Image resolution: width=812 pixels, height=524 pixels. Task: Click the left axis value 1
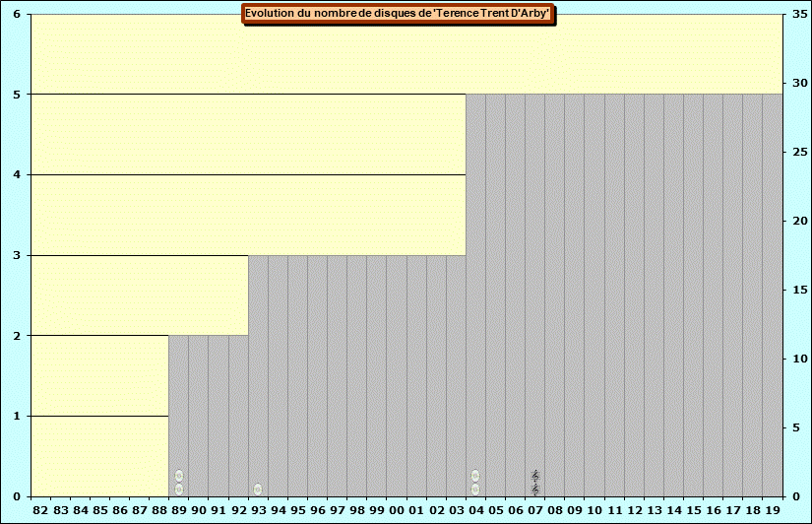[x=17, y=417]
